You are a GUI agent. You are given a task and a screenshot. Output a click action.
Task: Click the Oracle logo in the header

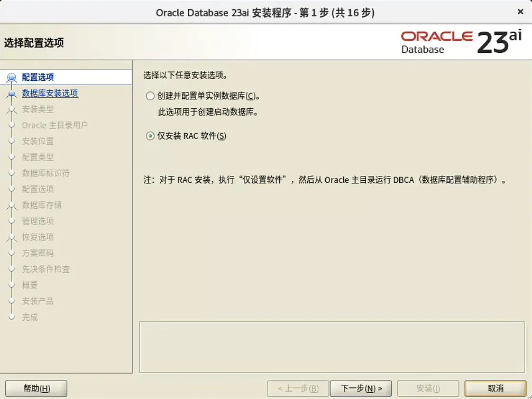436,36
